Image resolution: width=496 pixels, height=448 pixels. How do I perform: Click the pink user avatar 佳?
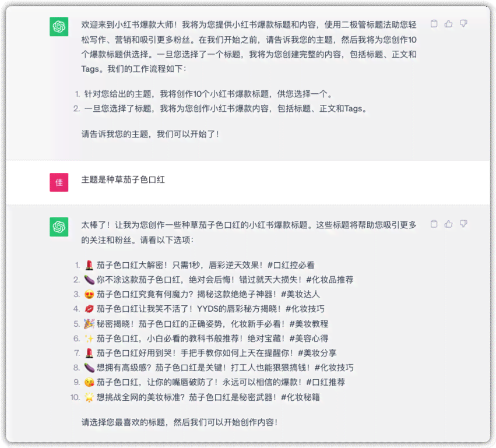[x=59, y=182]
